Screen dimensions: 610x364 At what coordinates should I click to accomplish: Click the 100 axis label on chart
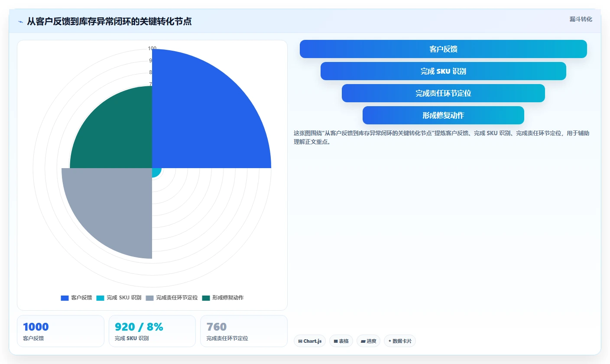click(152, 49)
